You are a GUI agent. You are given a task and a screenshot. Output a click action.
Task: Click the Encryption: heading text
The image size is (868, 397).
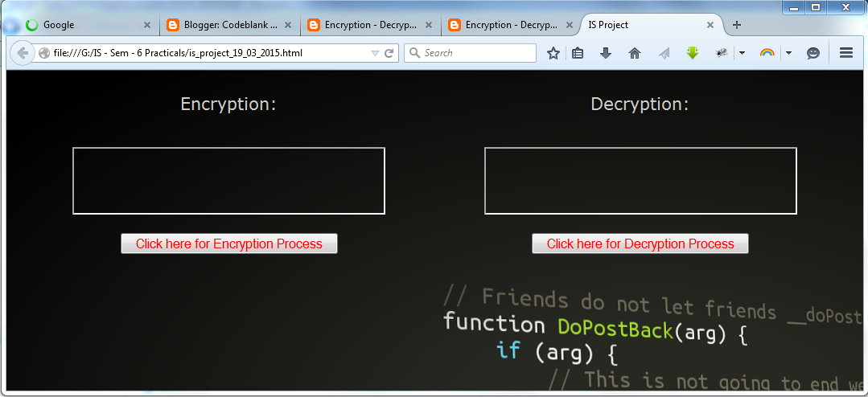point(228,104)
